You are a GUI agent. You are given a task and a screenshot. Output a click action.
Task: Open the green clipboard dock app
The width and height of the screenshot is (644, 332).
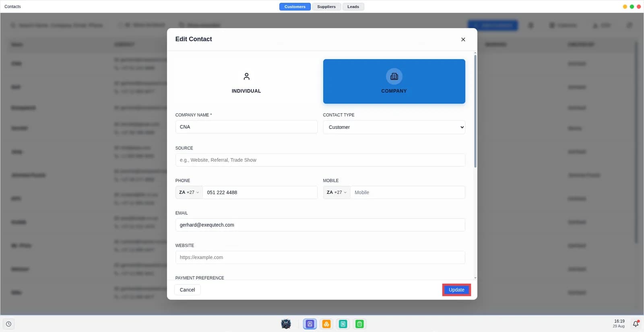coord(359,324)
